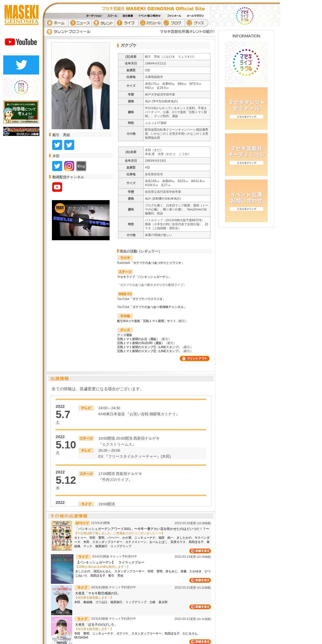Click the INFORMATION Maseki Live Circle image
This screenshot has height=644, width=322.
coord(246,62)
